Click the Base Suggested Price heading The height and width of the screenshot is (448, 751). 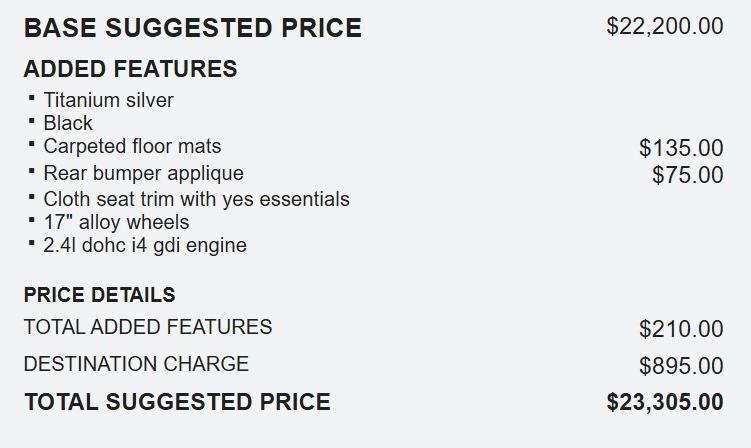[192, 28]
